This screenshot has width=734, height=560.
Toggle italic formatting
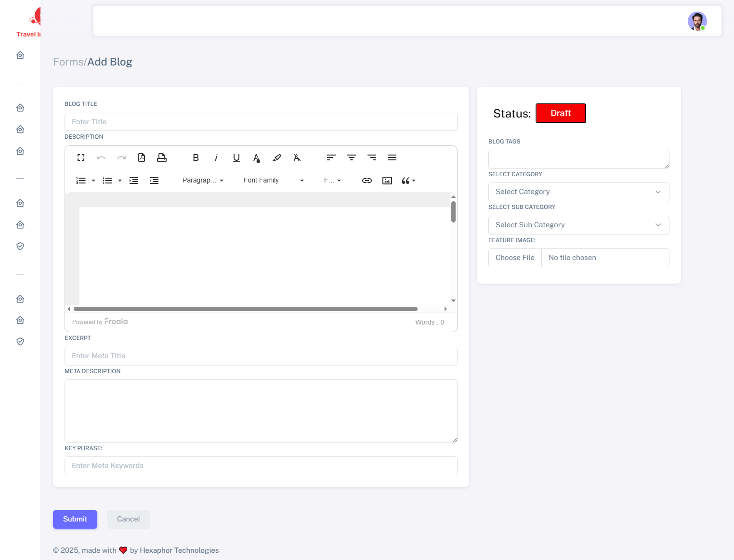[x=216, y=157]
